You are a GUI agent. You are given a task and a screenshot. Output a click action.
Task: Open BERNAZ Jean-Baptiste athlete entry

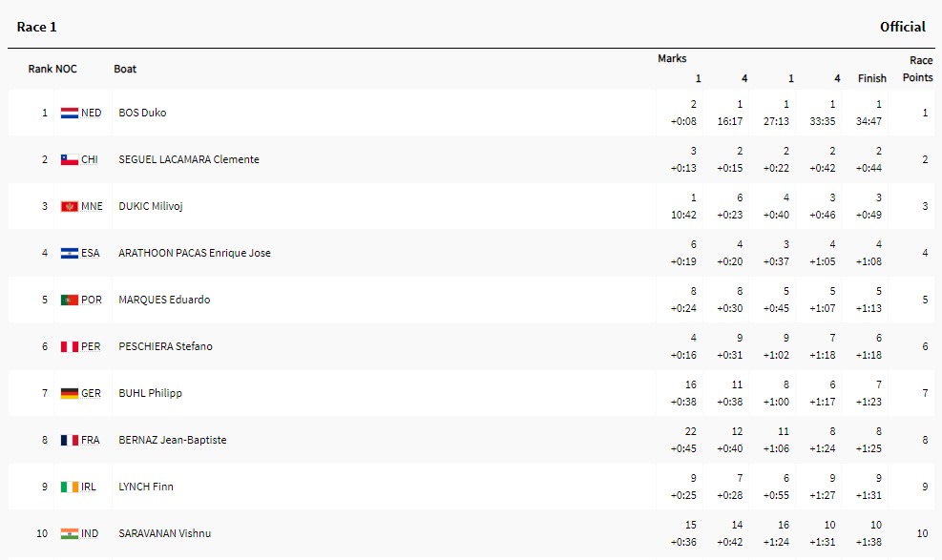coord(171,440)
